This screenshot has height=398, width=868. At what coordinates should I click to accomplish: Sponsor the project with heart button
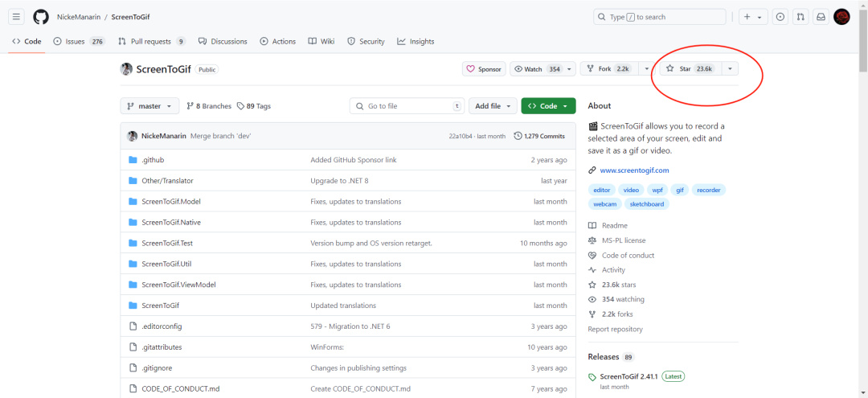tap(484, 69)
